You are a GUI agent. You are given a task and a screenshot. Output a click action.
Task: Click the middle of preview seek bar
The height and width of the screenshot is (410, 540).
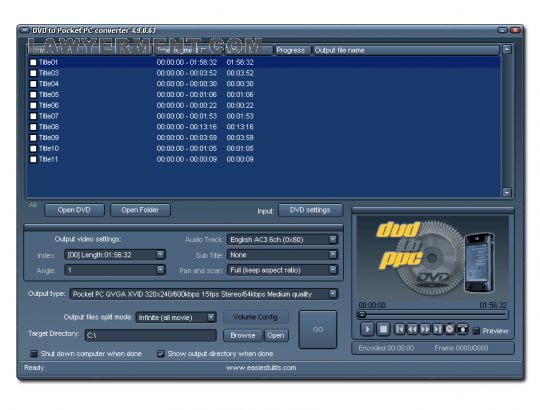433,314
